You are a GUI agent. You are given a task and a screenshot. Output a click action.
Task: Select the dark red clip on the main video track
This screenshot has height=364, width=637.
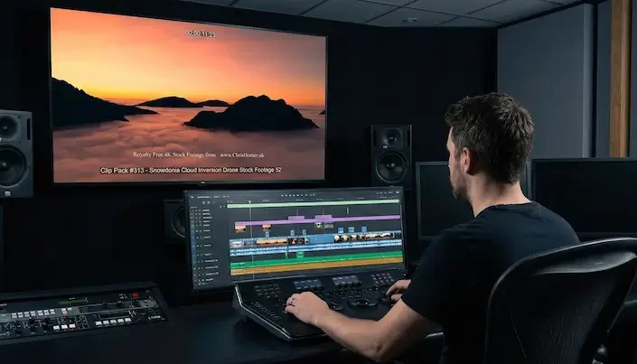tap(296, 241)
